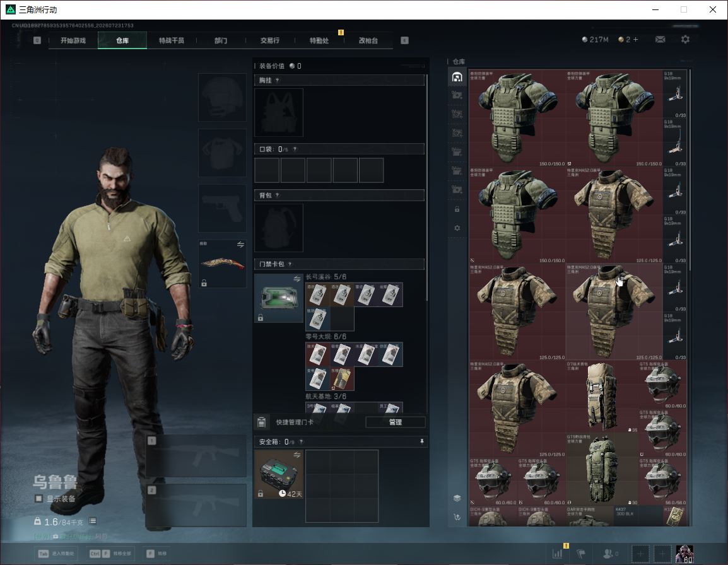This screenshot has width=728, height=565.
Task: Click warehouse sidebar lock icon
Action: point(457,209)
